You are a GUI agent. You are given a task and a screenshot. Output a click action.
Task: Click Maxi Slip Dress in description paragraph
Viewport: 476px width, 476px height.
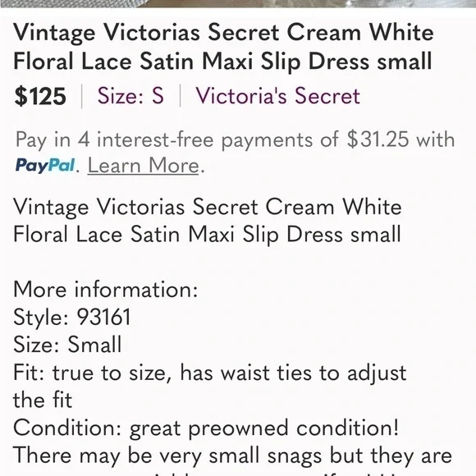[x=264, y=235]
